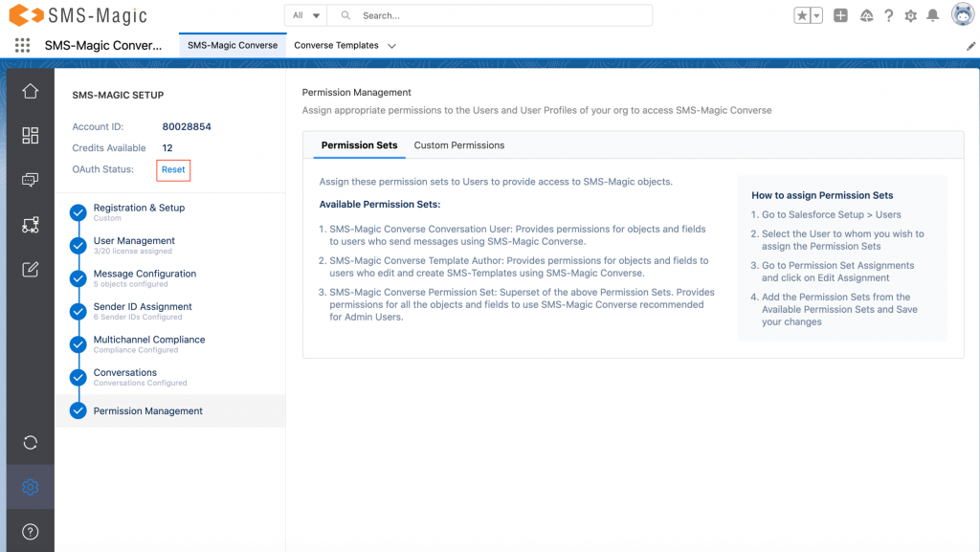
Task: Click the Multichannel Compliance checkmark icon
Action: tap(78, 344)
